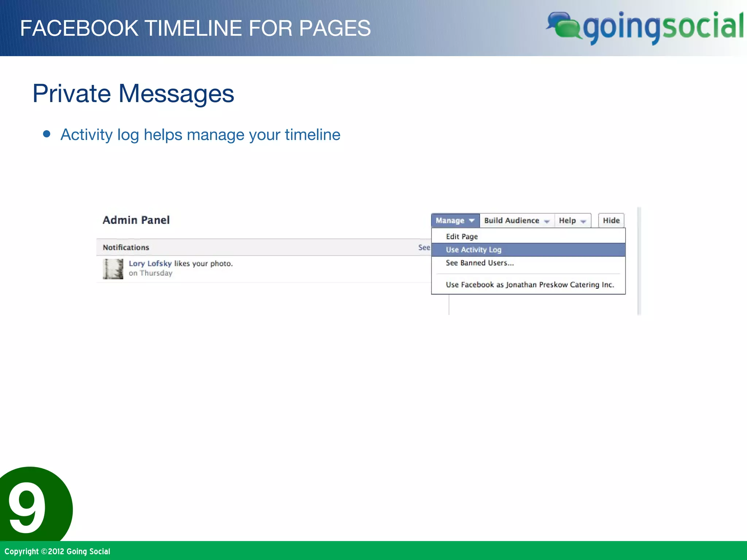The width and height of the screenshot is (747, 560).
Task: Click the See link in Notifications header
Action: click(x=424, y=248)
